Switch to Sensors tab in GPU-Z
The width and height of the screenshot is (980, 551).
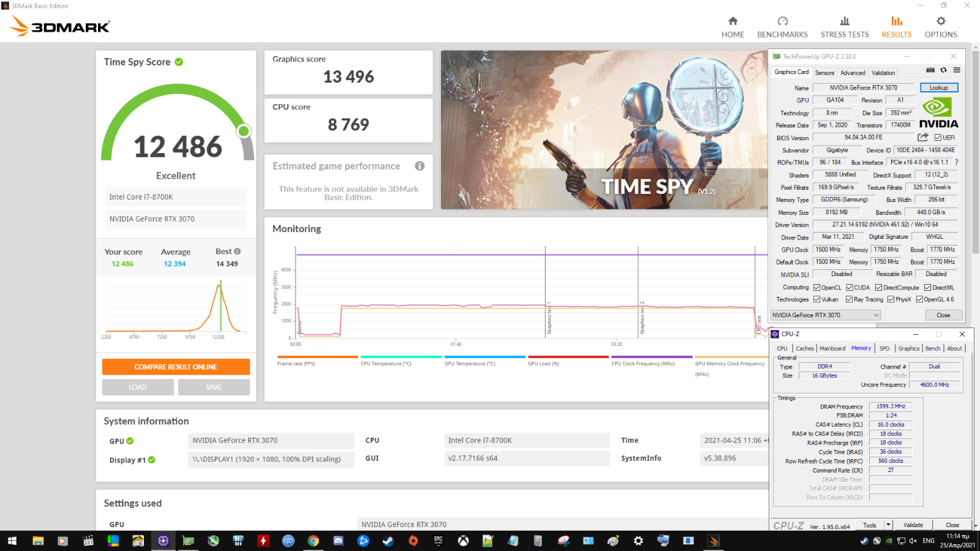[824, 73]
